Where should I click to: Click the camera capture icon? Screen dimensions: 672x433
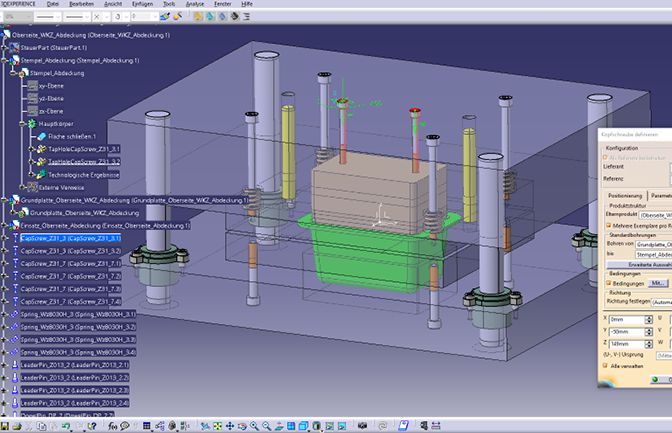click(363, 426)
